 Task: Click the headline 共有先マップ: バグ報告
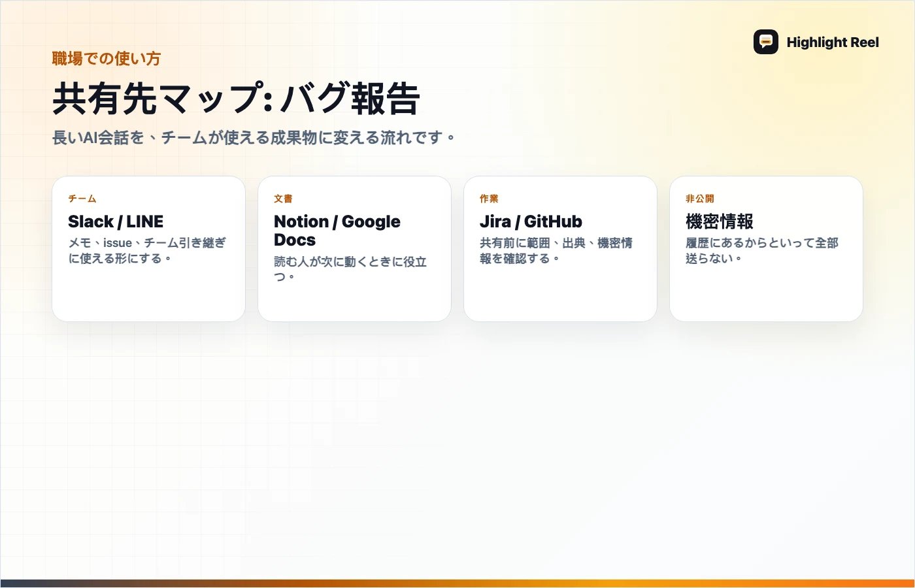[236, 99]
